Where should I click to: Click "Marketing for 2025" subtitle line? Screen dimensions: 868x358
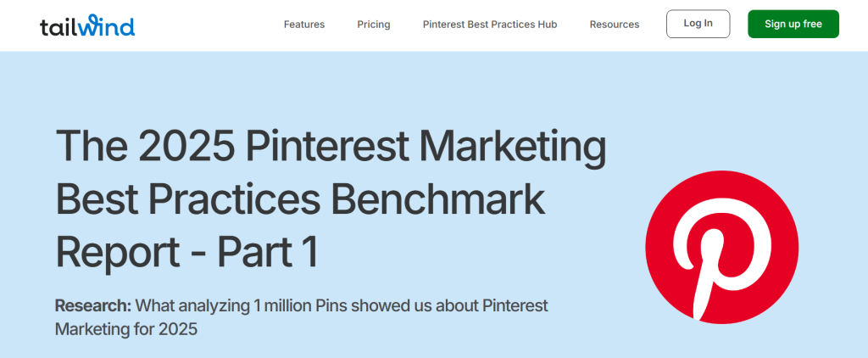pos(126,328)
